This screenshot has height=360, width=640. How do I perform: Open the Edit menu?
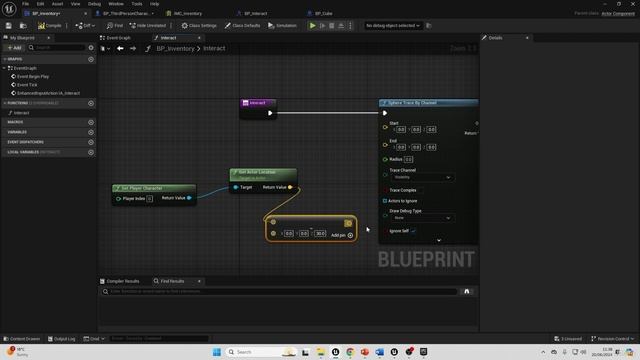tap(40, 4)
